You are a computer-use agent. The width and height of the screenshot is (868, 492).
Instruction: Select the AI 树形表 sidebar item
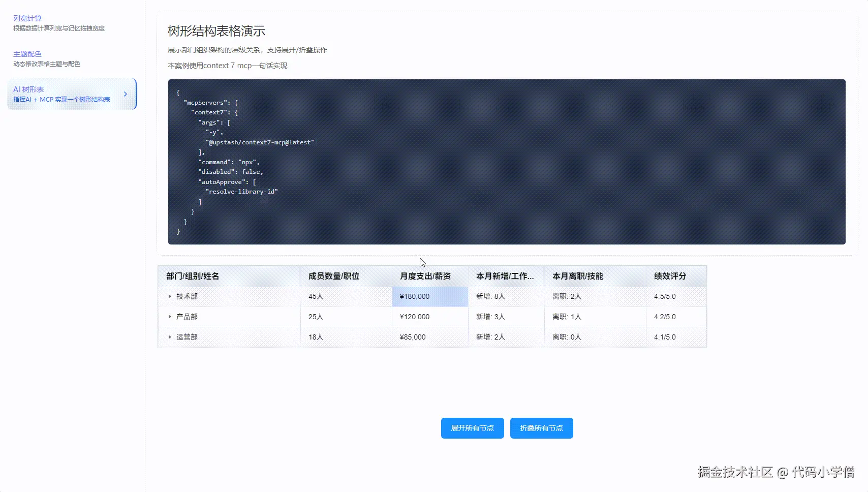pyautogui.click(x=72, y=94)
